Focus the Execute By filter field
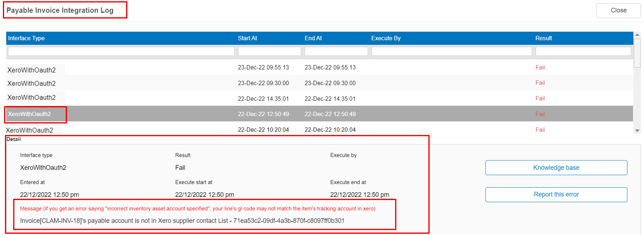This screenshot has height=235, width=644. tap(451, 51)
